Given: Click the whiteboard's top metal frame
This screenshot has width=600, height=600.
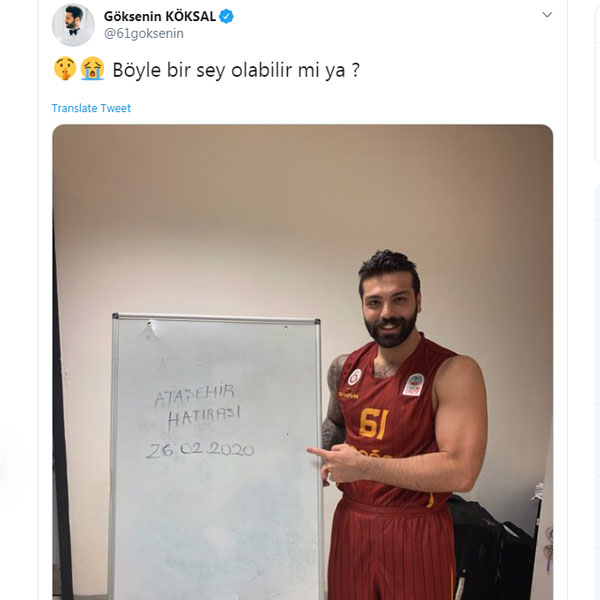Looking at the screenshot, I should coord(216,318).
